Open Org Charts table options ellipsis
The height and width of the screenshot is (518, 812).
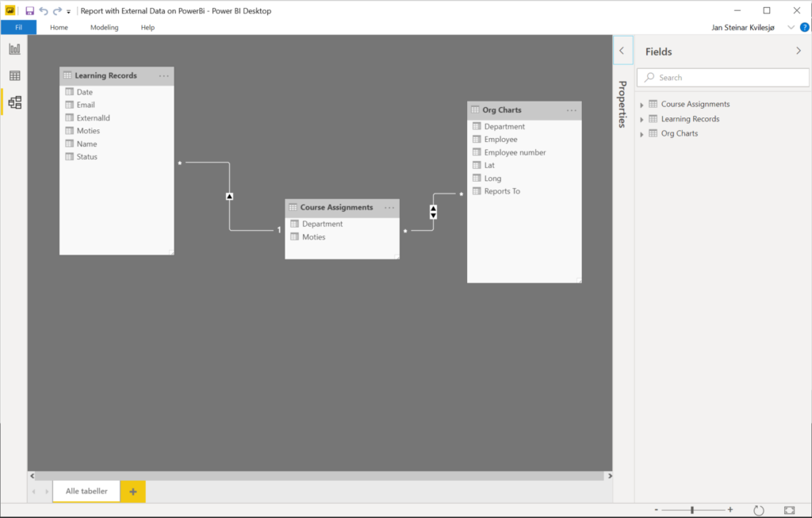[x=571, y=110]
